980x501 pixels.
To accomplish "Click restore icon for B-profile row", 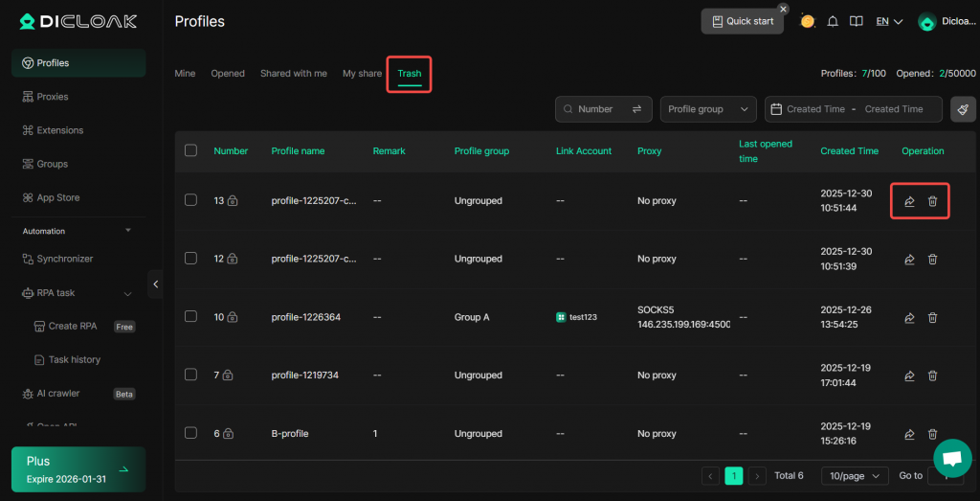I will [x=909, y=433].
